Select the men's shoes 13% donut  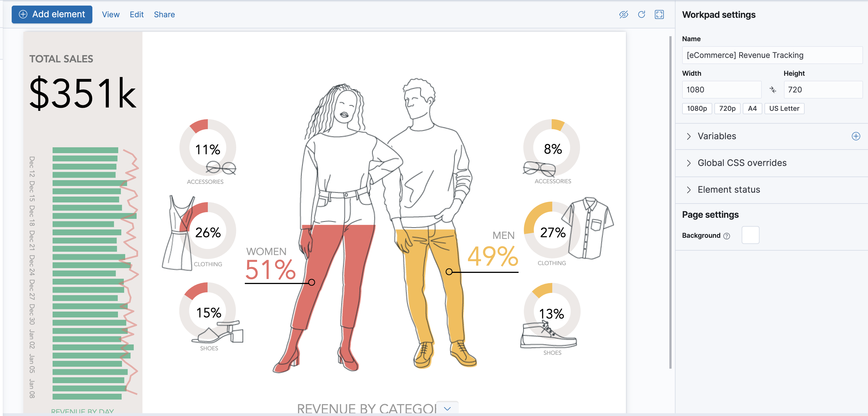[x=552, y=312]
